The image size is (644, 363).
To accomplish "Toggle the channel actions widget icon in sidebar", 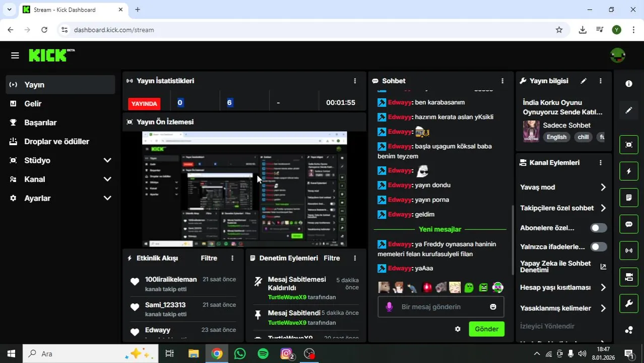I will pos(629,277).
